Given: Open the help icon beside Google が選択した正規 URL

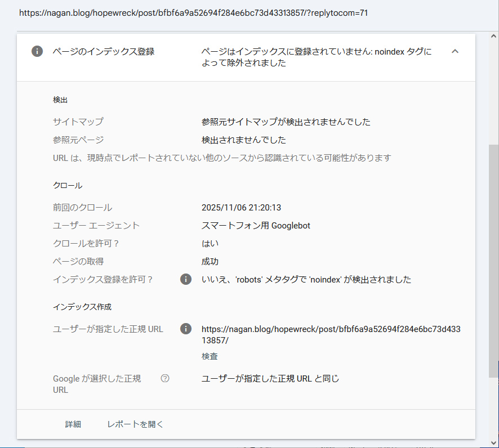Looking at the screenshot, I should click(x=164, y=378).
